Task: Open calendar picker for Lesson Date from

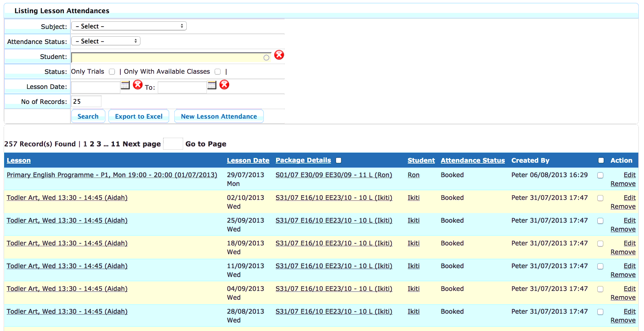Action: 125,85
